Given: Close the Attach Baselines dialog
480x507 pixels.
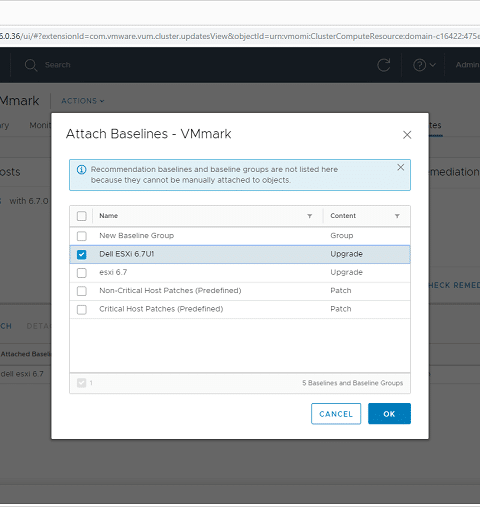Looking at the screenshot, I should (x=407, y=135).
